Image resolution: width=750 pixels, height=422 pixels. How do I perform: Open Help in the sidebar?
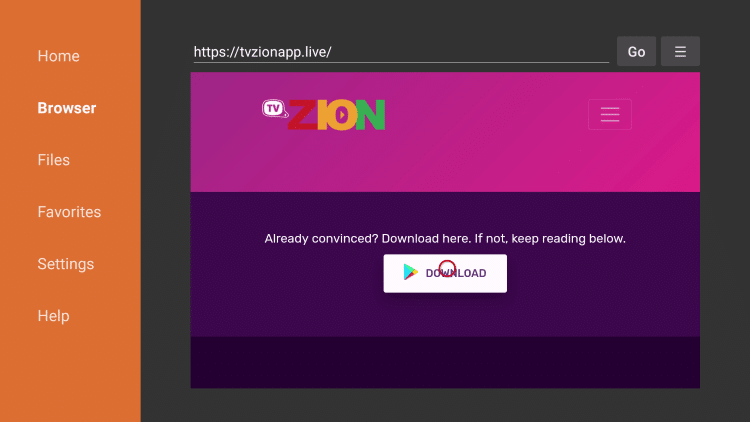[54, 316]
